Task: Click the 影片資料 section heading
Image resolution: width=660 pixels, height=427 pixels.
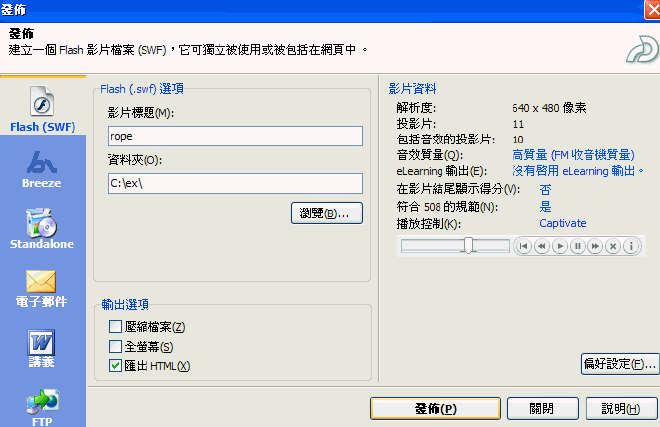Action: click(412, 88)
